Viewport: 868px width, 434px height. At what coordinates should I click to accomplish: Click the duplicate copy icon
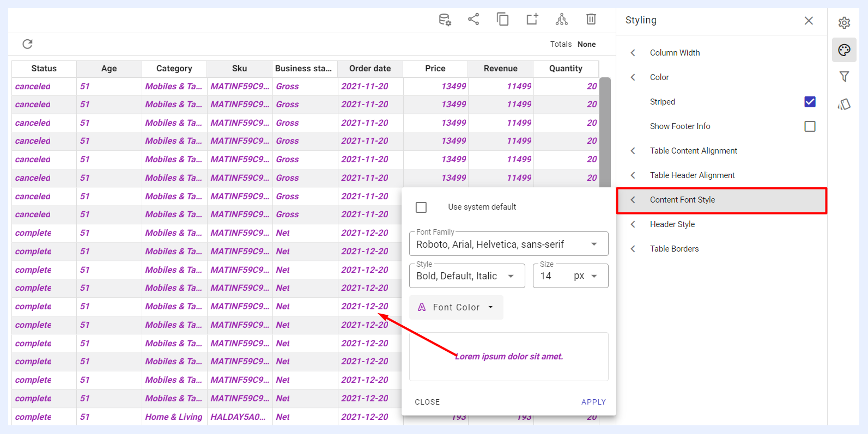[502, 20]
